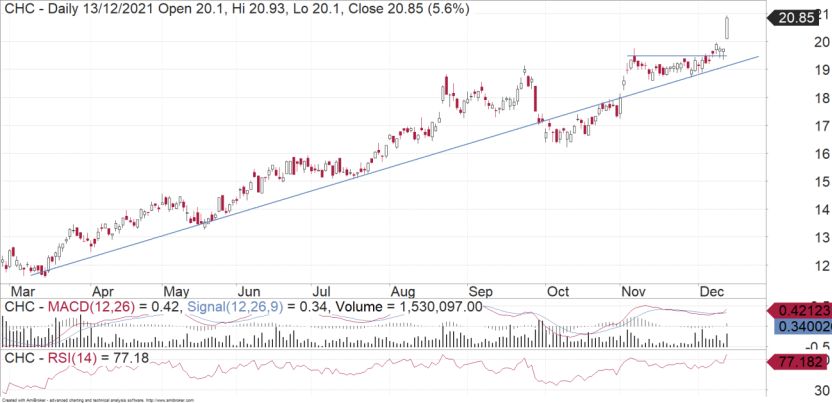
Task: Click the CHC Daily chart title text
Action: [x=237, y=9]
